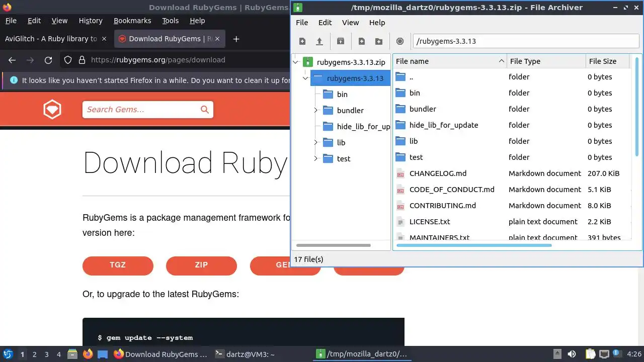The image size is (644, 362).
Task: Click Open archive icon with up arrow
Action: [319, 41]
